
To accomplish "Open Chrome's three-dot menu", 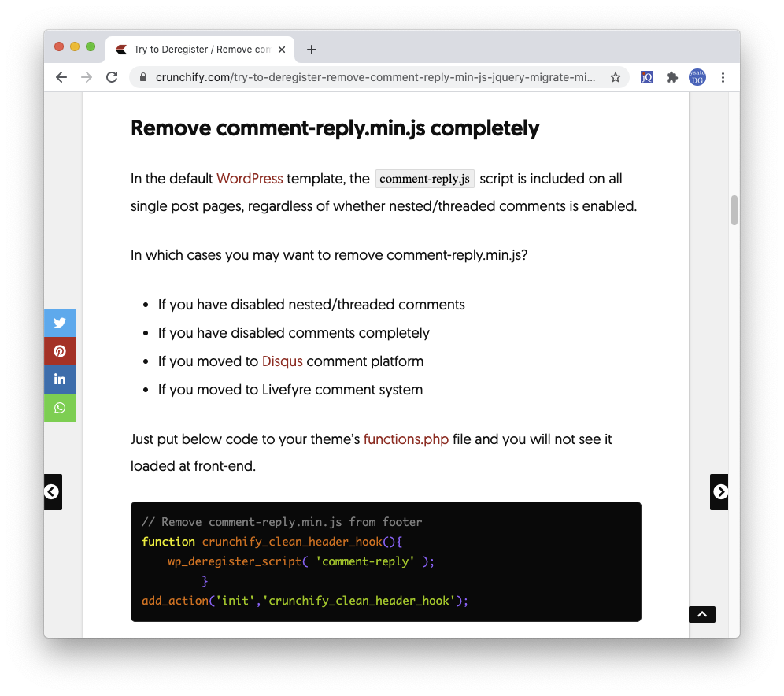I will 723,77.
